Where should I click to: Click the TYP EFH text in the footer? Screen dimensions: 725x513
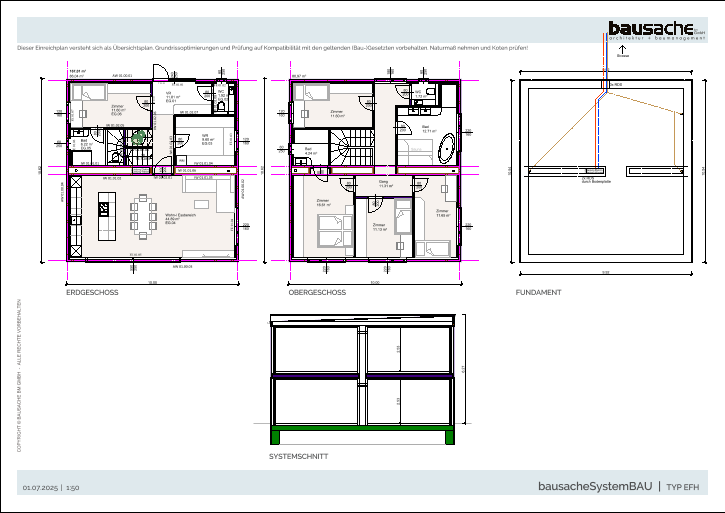coord(682,486)
